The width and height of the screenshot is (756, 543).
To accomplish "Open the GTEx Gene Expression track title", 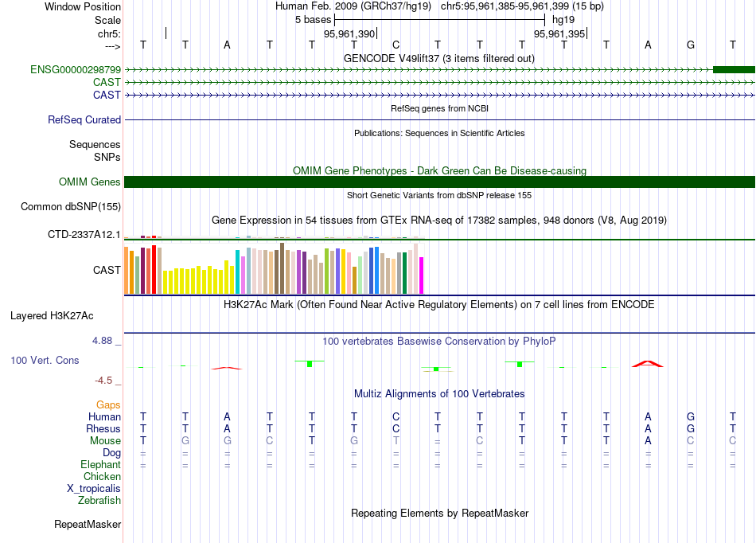I will pos(439,221).
